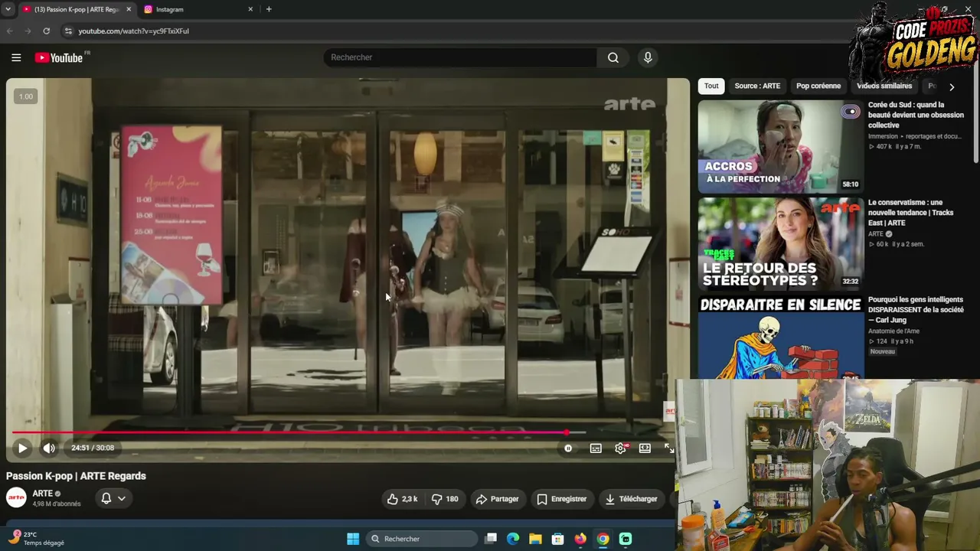Image resolution: width=980 pixels, height=551 pixels.
Task: Toggle the autoplay switch in the player
Action: 568,448
